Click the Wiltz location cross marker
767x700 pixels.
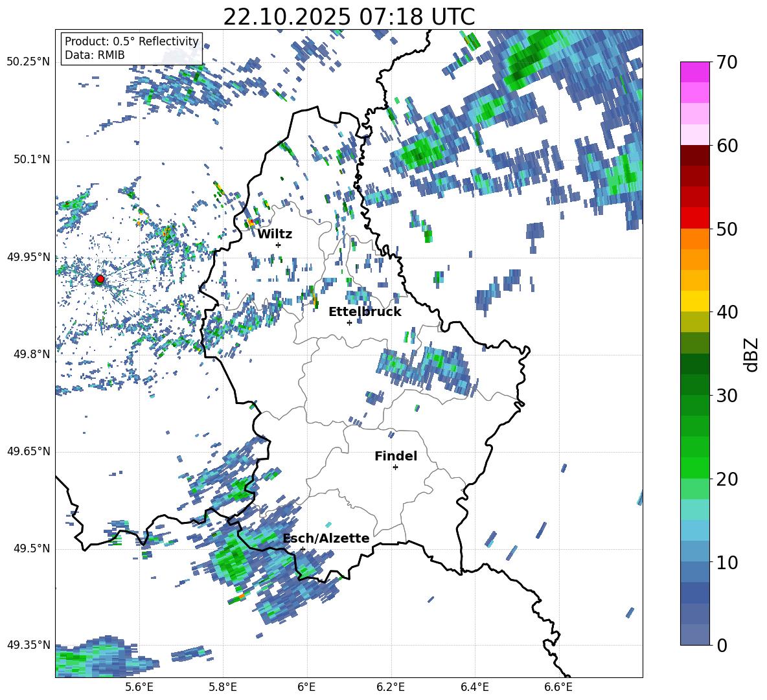[279, 245]
